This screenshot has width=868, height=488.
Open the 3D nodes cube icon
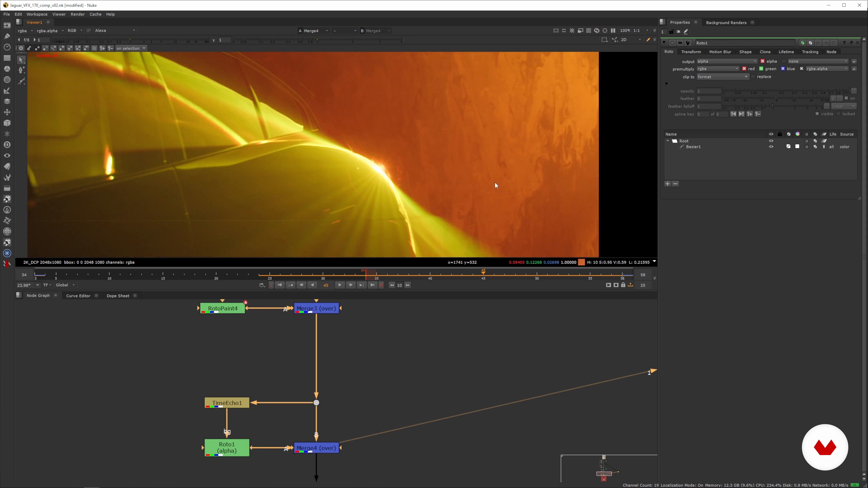coord(7,123)
